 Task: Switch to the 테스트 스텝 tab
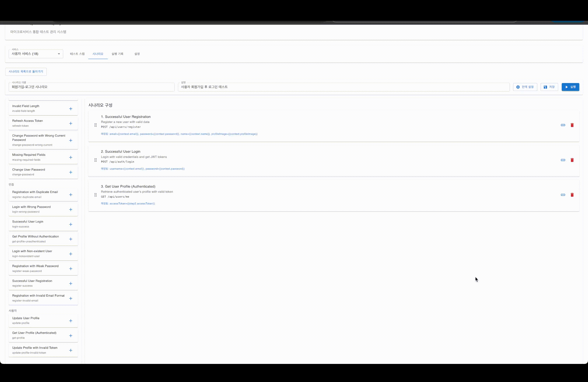77,54
